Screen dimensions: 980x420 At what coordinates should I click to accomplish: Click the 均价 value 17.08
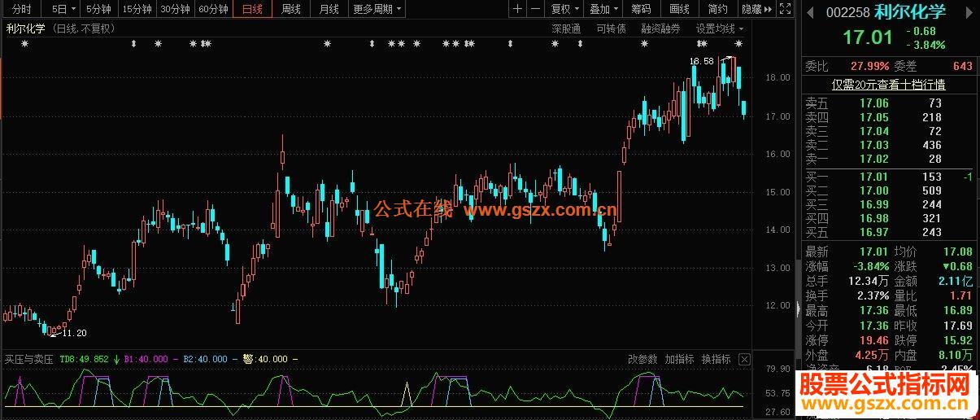click(x=956, y=252)
